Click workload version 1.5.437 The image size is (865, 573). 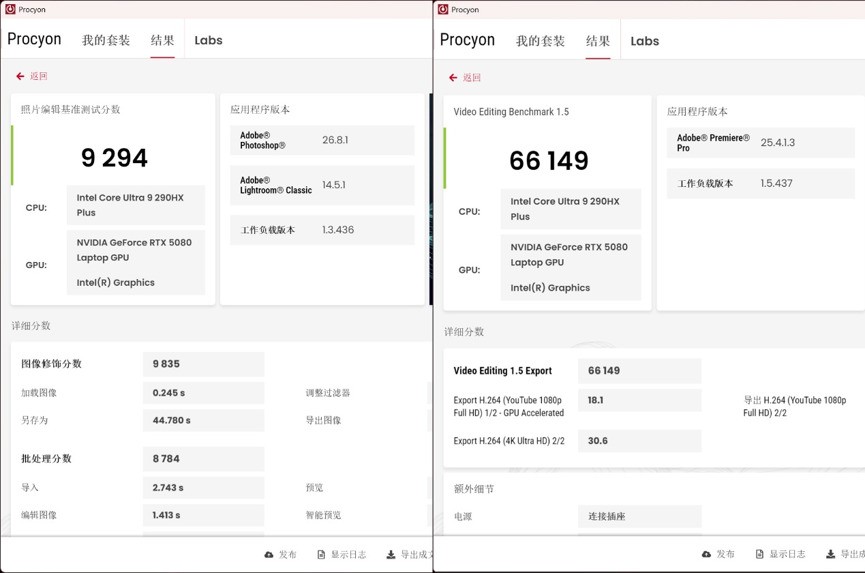pyautogui.click(x=776, y=183)
